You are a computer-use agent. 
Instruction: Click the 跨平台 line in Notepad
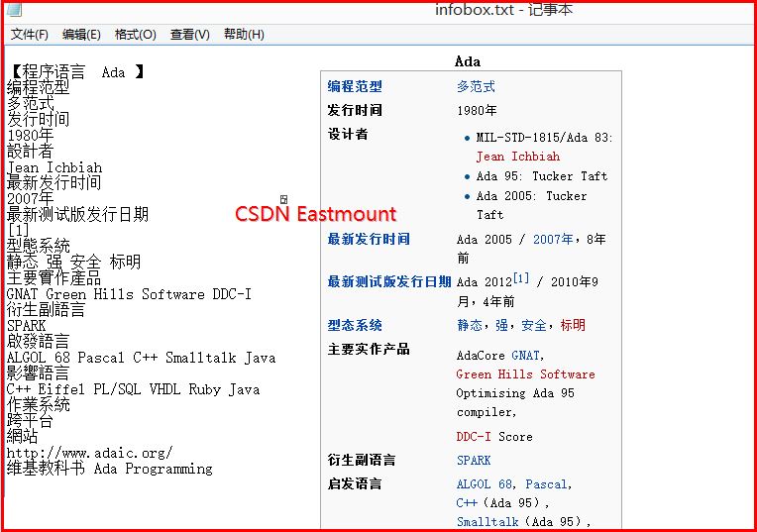pos(30,421)
